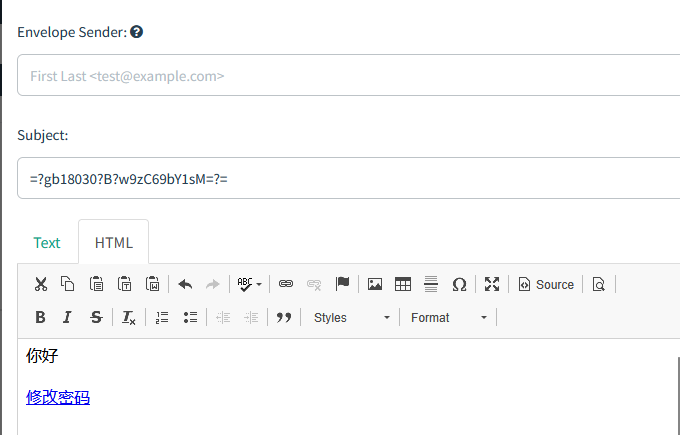Image resolution: width=680 pixels, height=435 pixels.
Task: Click the "Envelope Sender:" label
Action: [72, 32]
